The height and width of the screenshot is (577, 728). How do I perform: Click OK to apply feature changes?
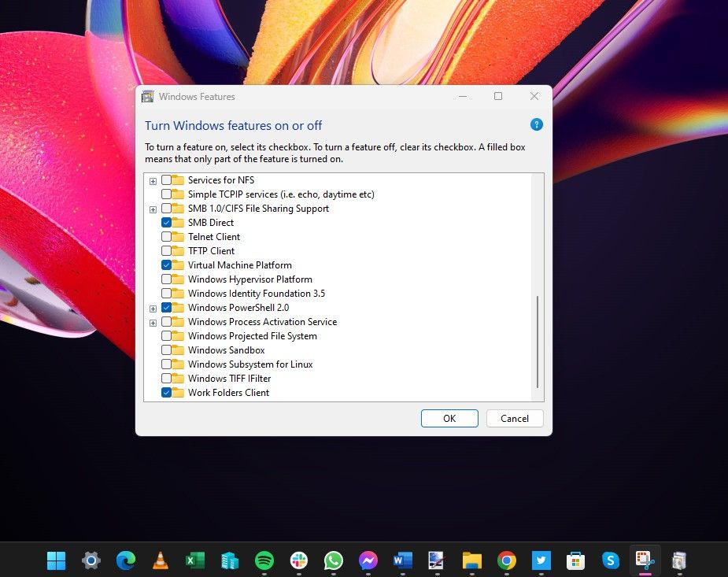449,418
